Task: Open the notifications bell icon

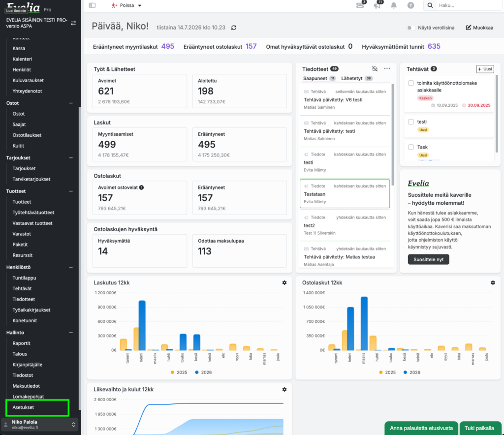Action: point(394,5)
